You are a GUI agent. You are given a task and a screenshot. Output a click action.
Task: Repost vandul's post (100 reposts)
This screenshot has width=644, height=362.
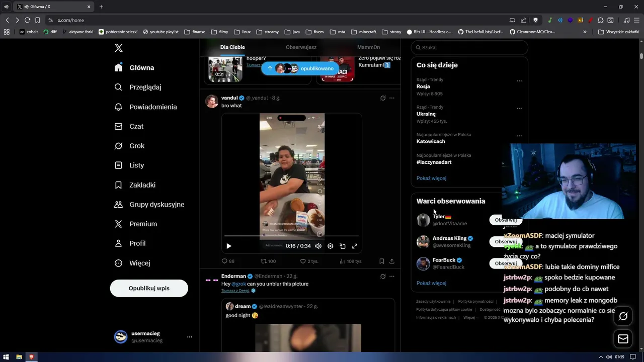268,261
